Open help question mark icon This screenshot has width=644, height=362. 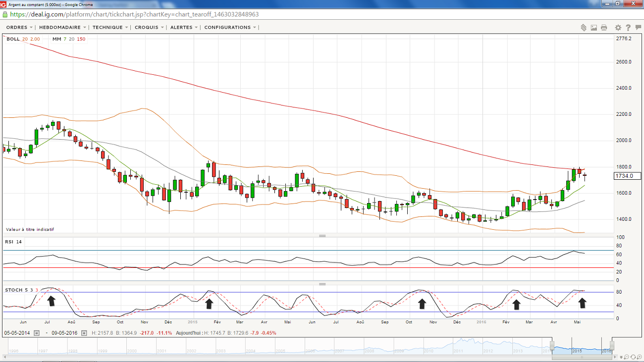click(628, 28)
